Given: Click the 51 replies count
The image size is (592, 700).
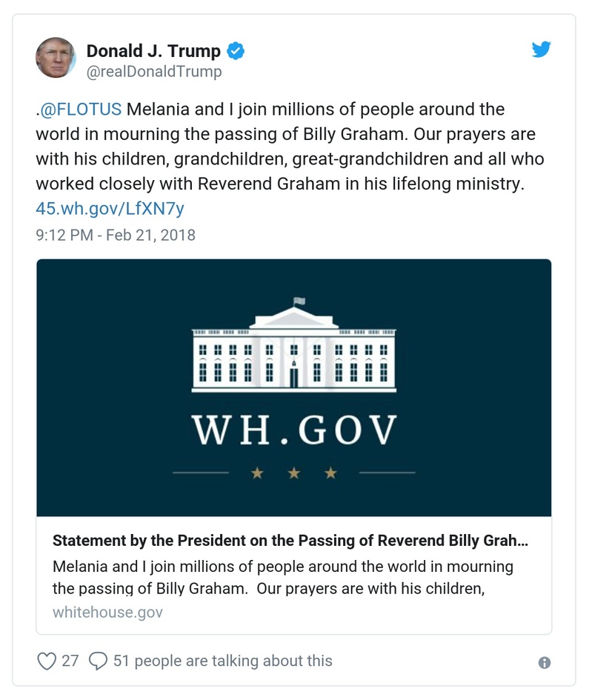Looking at the screenshot, I should (x=120, y=660).
